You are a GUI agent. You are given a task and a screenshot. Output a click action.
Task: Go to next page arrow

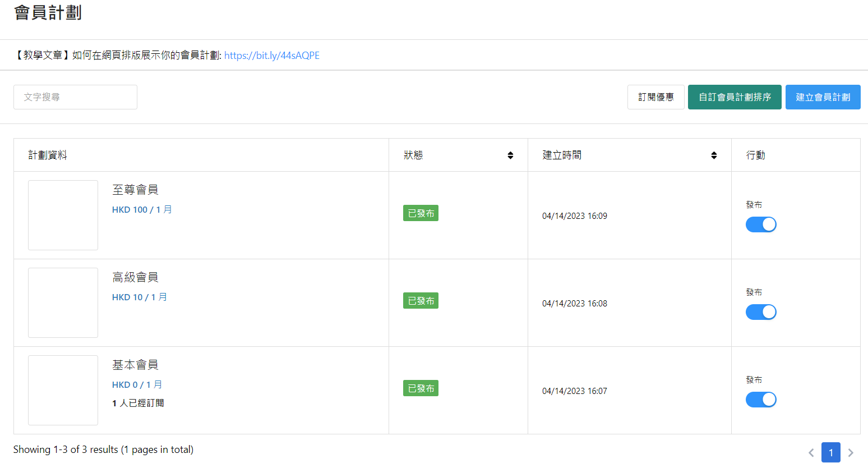point(851,452)
